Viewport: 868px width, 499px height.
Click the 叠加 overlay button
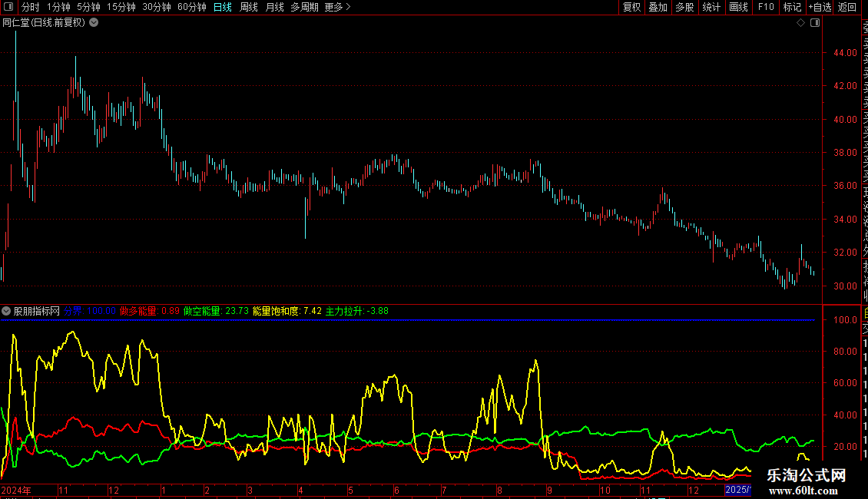[658, 7]
